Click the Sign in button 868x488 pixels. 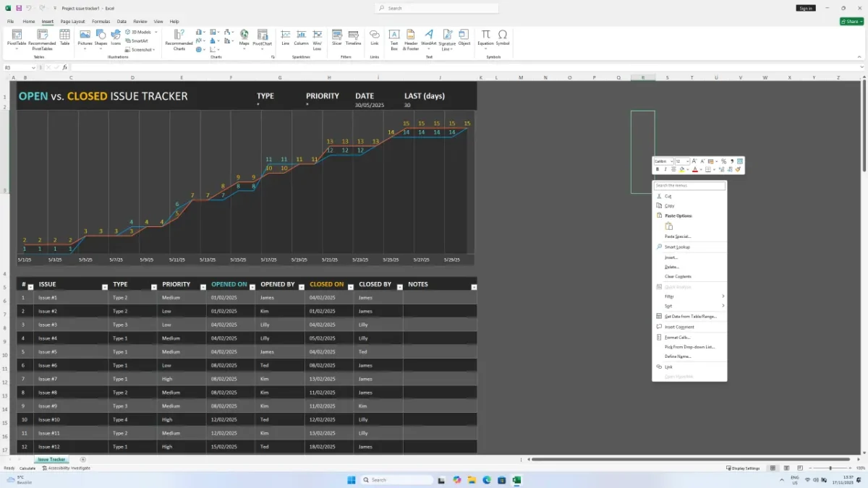coord(806,8)
